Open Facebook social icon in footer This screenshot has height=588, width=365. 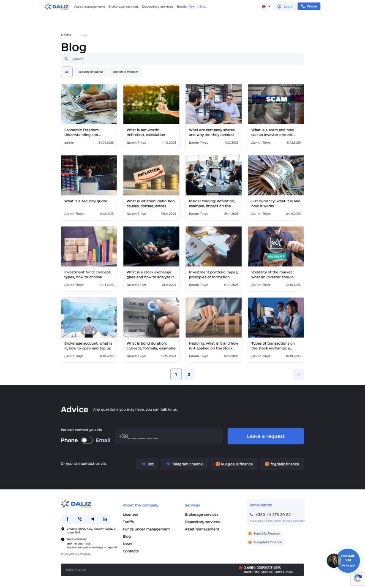coord(67,519)
